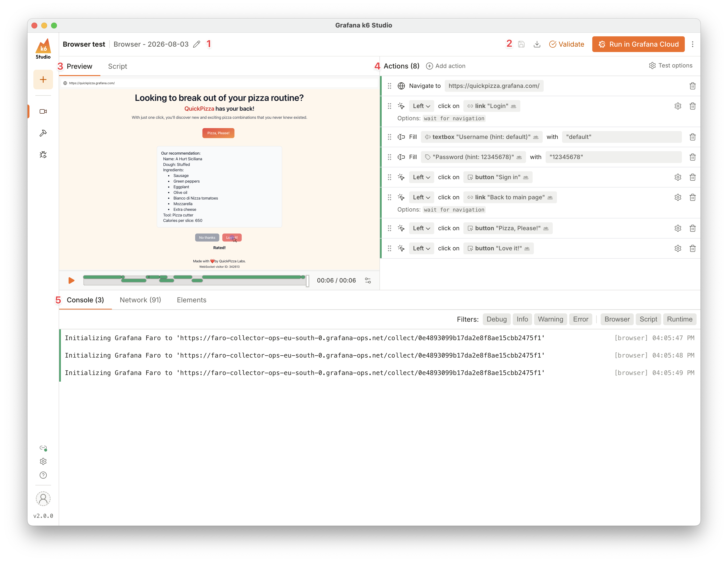Open the Recorder camera icon in sidebar
The height and width of the screenshot is (562, 728).
(43, 111)
